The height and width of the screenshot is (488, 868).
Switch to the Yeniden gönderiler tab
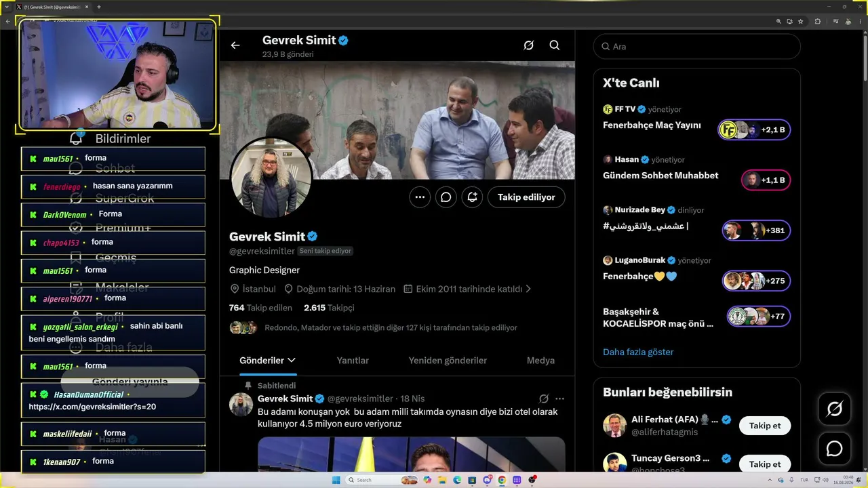448,361
